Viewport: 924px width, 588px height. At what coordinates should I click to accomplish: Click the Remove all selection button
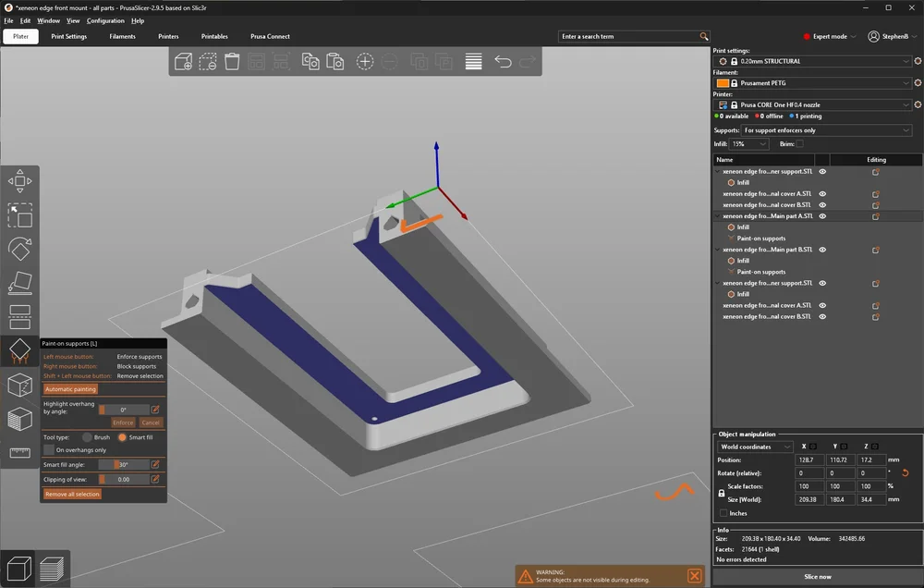[72, 495]
